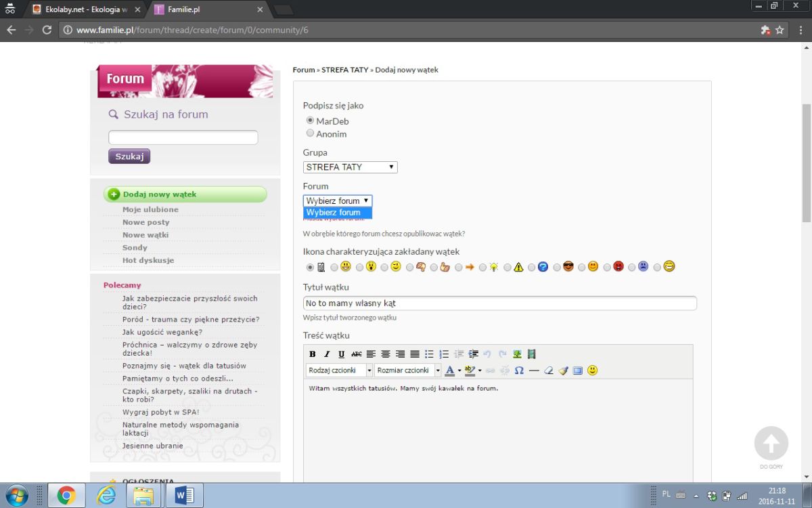Open link Jesienne ubranie
812x508 pixels.
click(153, 446)
